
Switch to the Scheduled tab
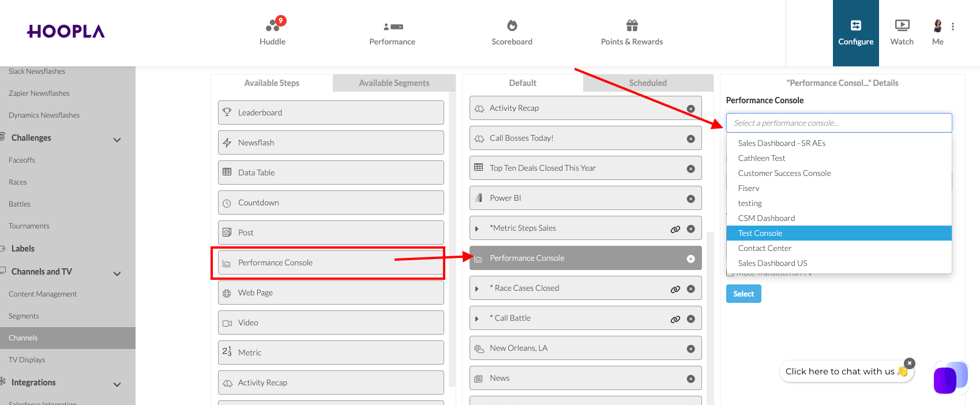click(x=648, y=83)
